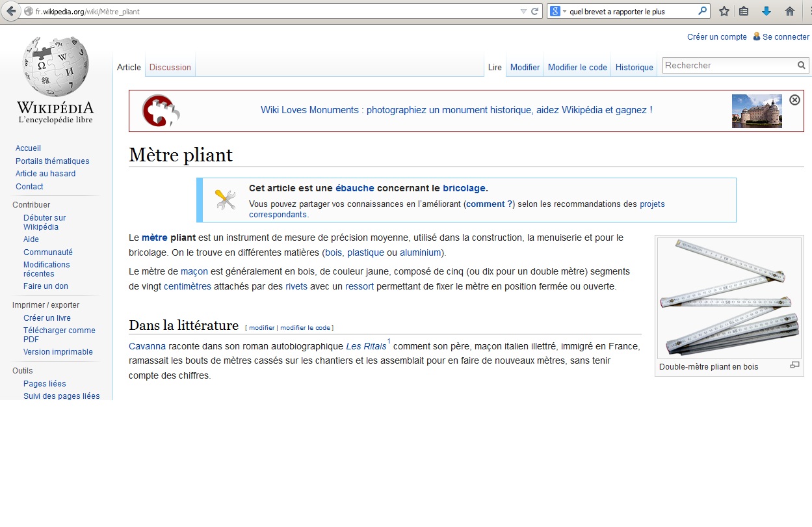Screen dimensions: 812x527
Task: Open the Aide sidebar link
Action: tap(31, 239)
